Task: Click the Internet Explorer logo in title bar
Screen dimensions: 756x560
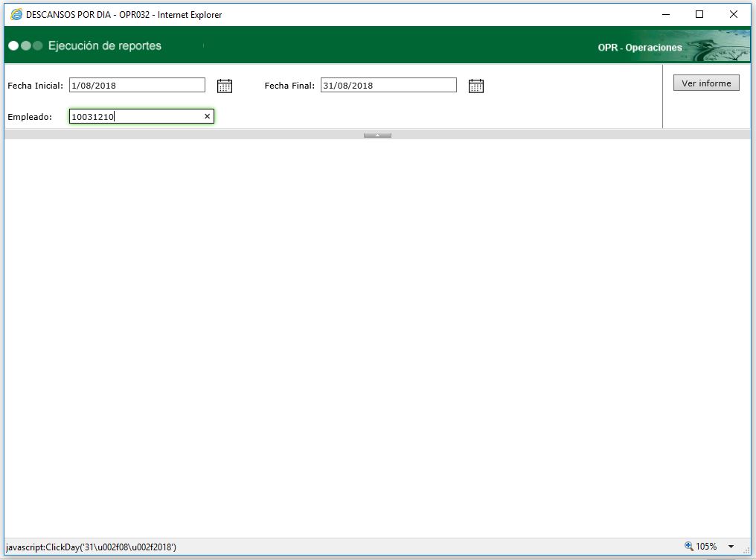Action: (16, 14)
